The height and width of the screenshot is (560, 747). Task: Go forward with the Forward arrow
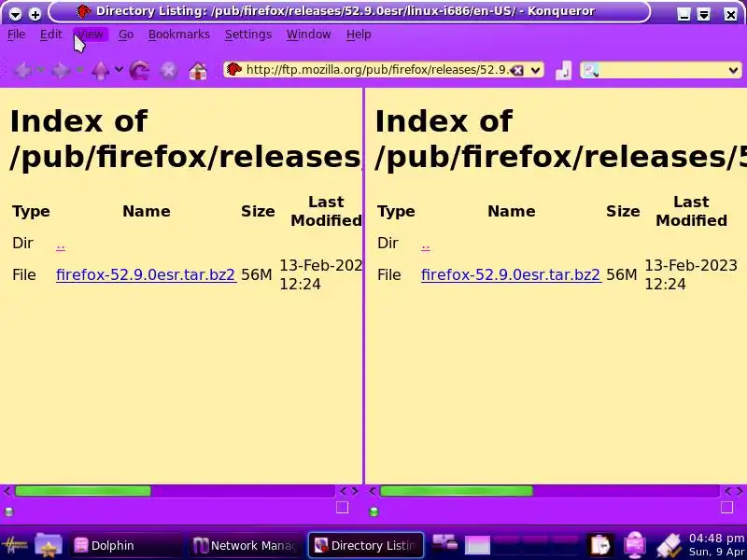(61, 71)
